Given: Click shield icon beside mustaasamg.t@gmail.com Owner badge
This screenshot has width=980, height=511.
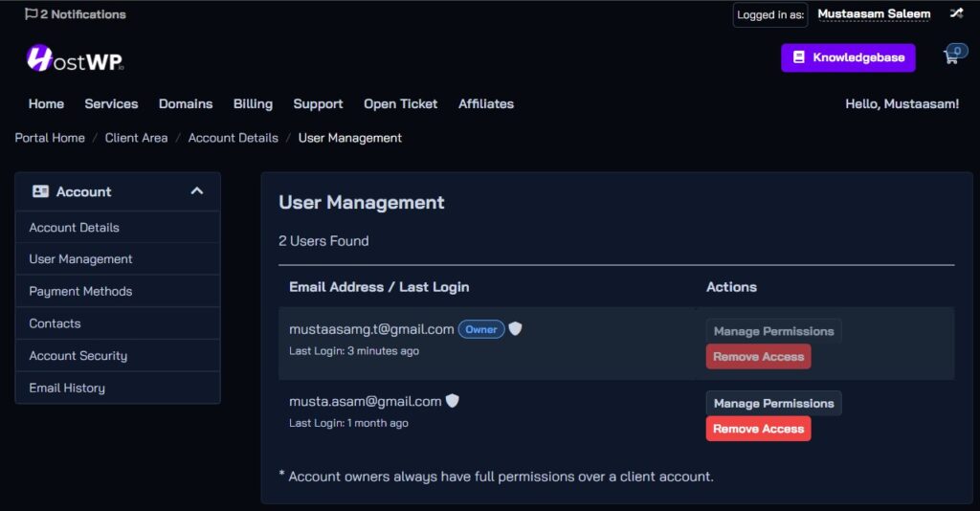Looking at the screenshot, I should point(515,328).
